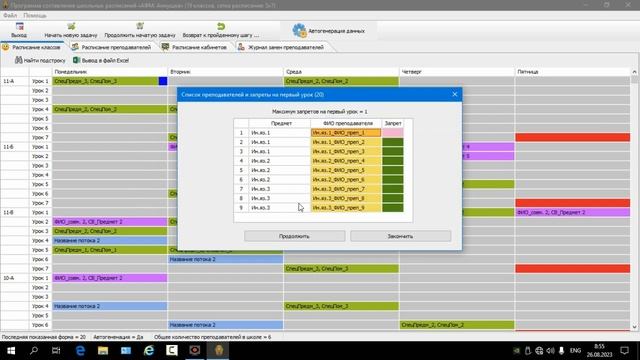Click the volume speaker tray icon
The image size is (640, 360).
550,351
